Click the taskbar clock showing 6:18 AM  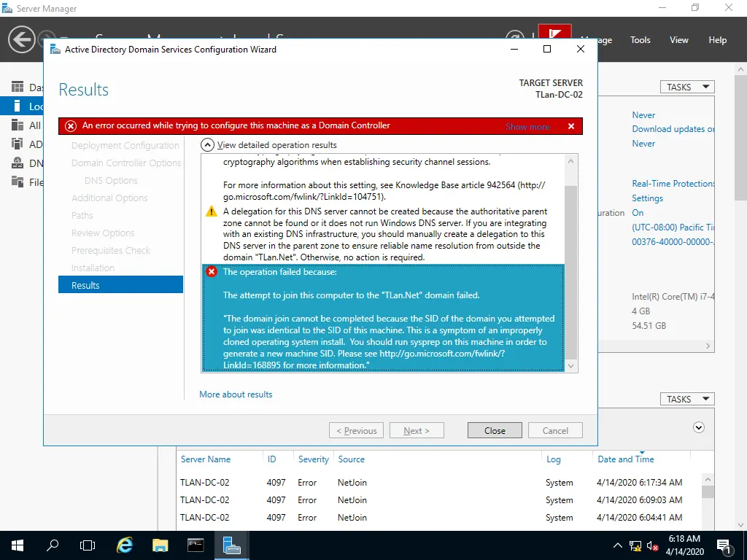pos(684,545)
